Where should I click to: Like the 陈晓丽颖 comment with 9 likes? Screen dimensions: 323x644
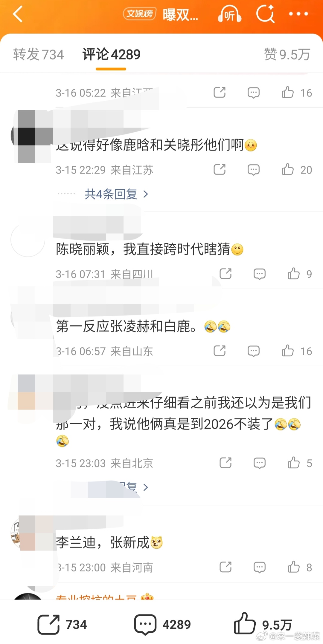click(x=294, y=274)
